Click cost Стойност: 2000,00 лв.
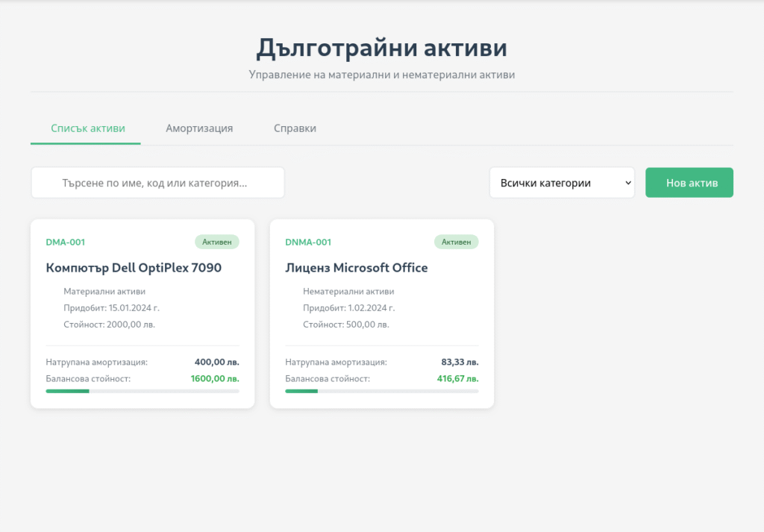This screenshot has height=532, width=764. [109, 325]
